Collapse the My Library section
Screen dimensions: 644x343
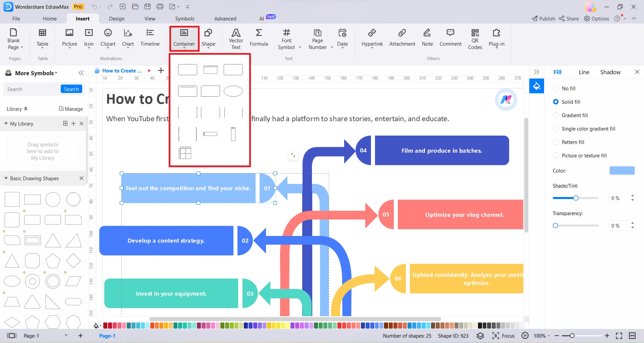[x=6, y=124]
